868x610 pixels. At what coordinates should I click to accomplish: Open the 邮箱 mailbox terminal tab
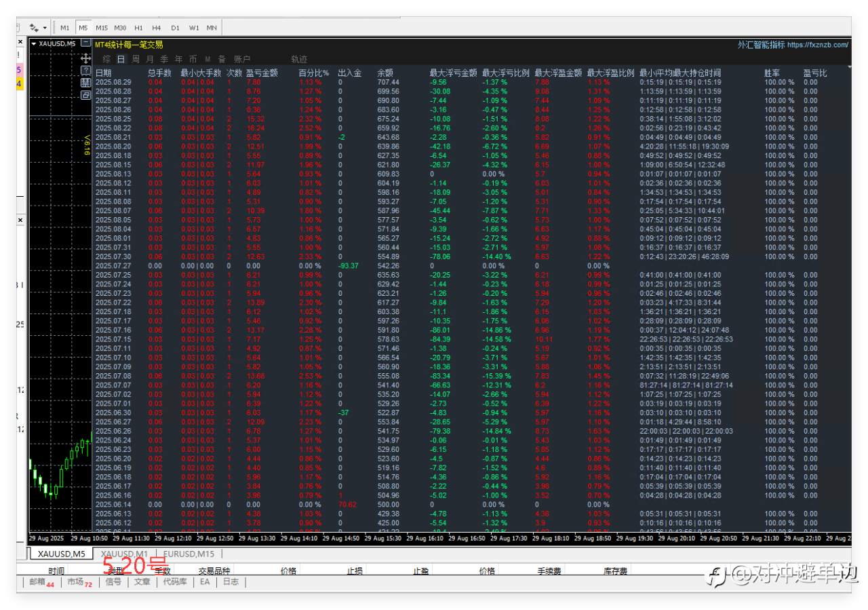(x=41, y=582)
